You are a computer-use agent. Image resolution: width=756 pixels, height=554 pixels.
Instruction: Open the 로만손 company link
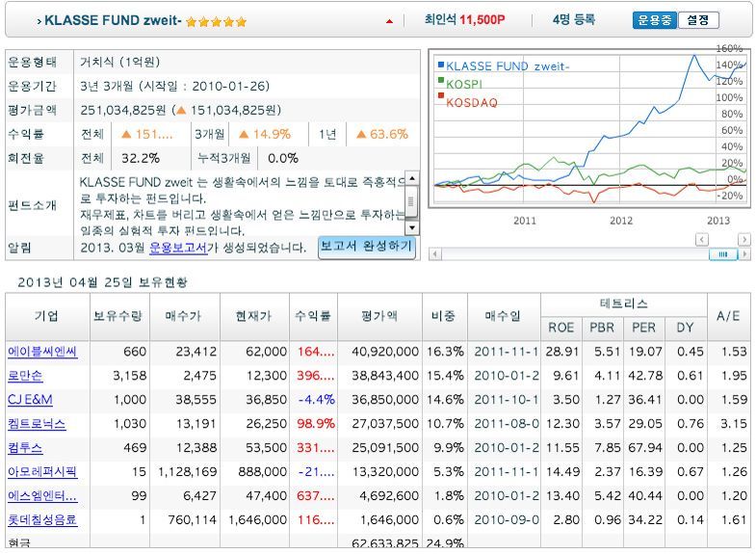pos(25,376)
